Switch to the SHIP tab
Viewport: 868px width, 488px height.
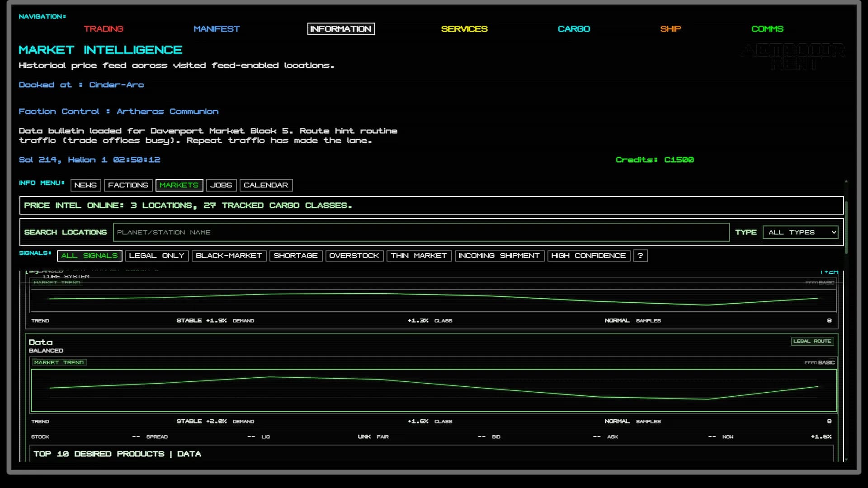tap(670, 29)
